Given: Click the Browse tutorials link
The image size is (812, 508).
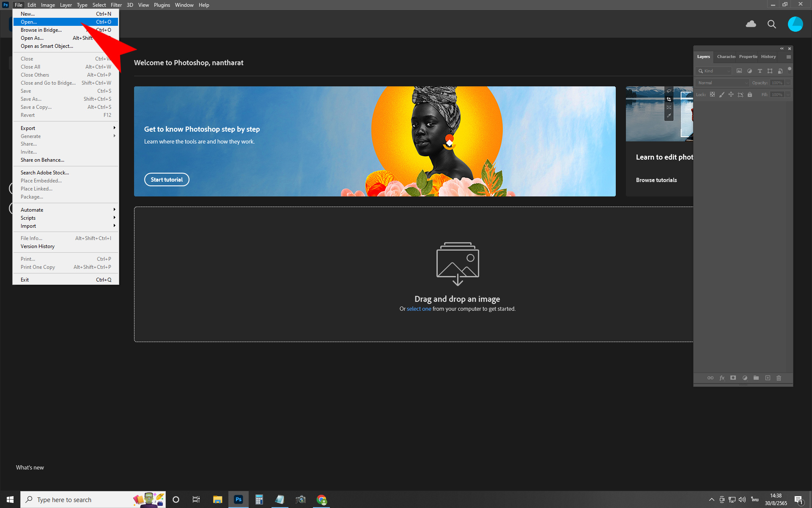Looking at the screenshot, I should coord(656,180).
